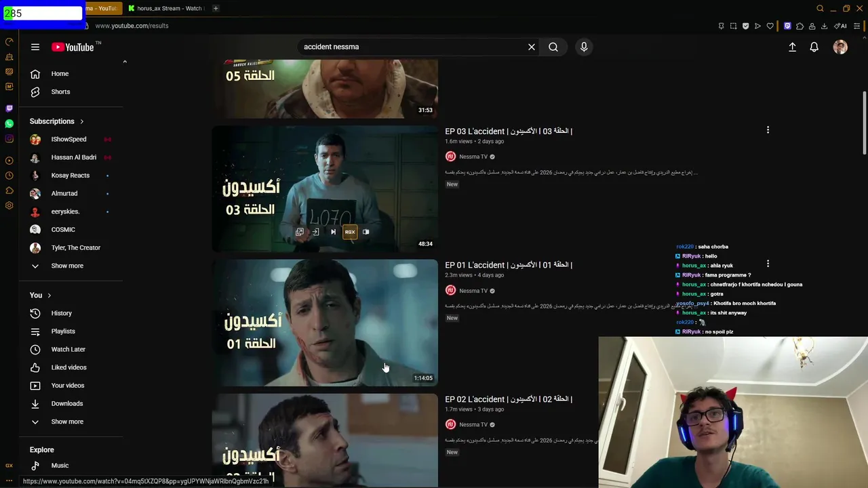
Task: Open a new browser tab
Action: point(216,8)
